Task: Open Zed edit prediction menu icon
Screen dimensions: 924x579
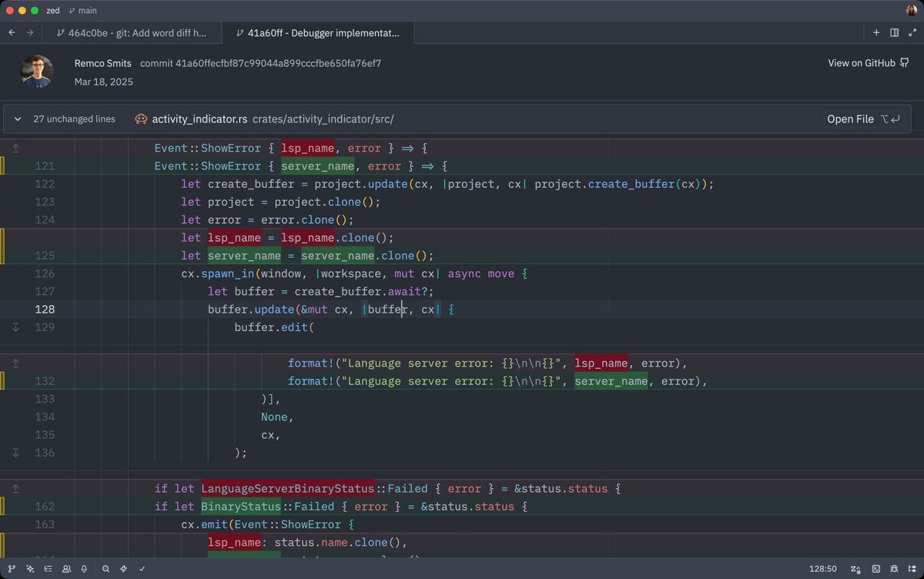Action: click(856, 569)
